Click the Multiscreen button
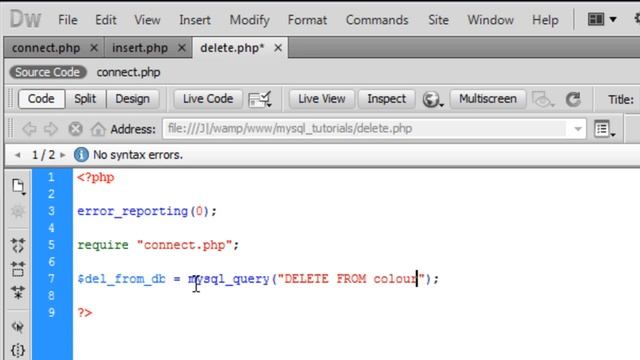The image size is (640, 360). point(488,99)
